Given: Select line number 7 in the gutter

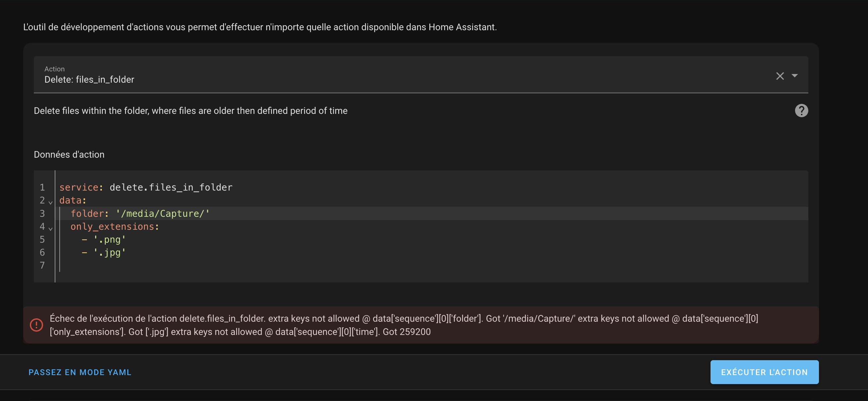Looking at the screenshot, I should coord(42,266).
